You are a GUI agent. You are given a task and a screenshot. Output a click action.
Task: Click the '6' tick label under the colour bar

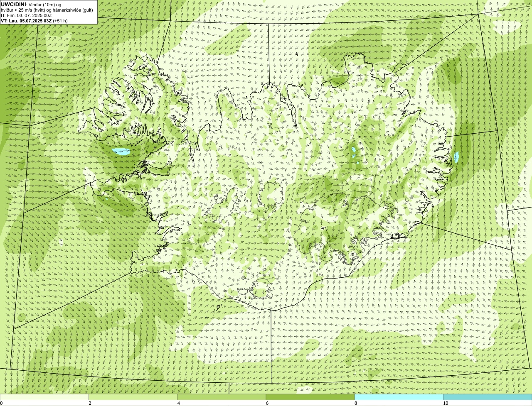(x=267, y=403)
